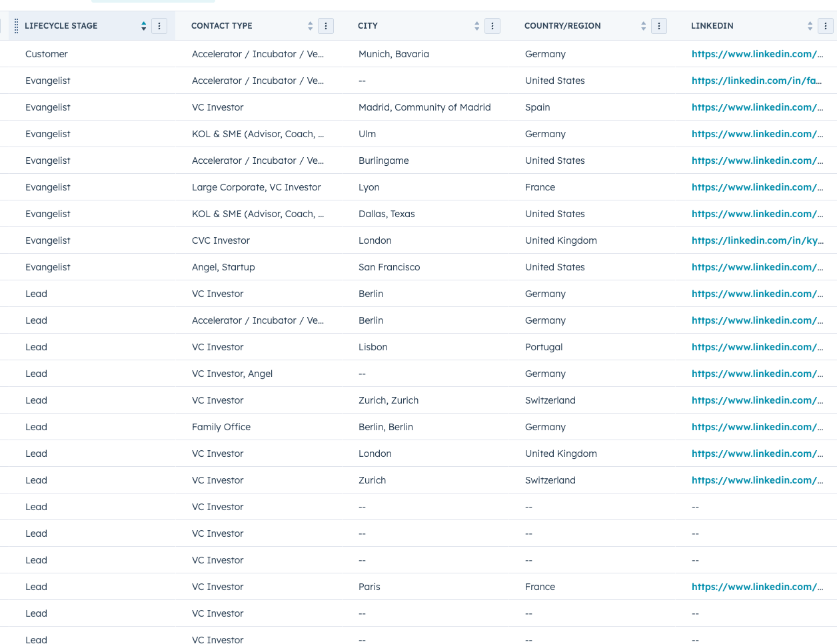
Task: Click the LINKEDIN column header
Action: tap(712, 26)
